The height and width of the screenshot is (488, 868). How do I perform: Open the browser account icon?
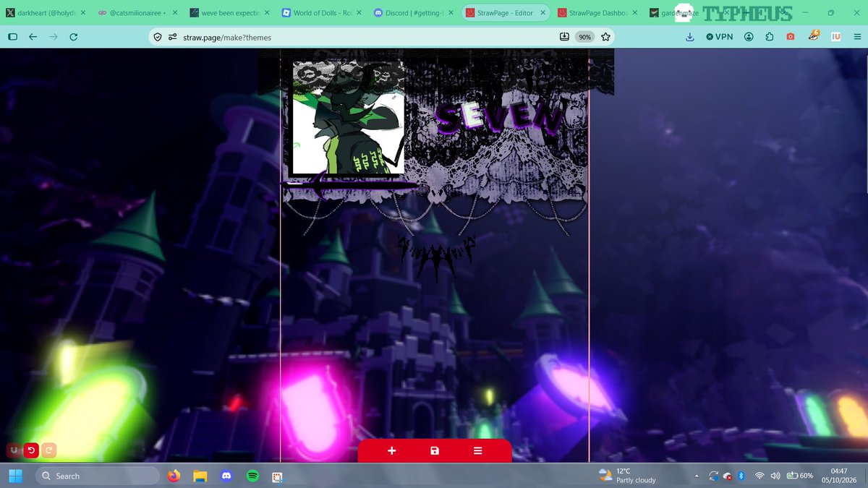pos(749,37)
